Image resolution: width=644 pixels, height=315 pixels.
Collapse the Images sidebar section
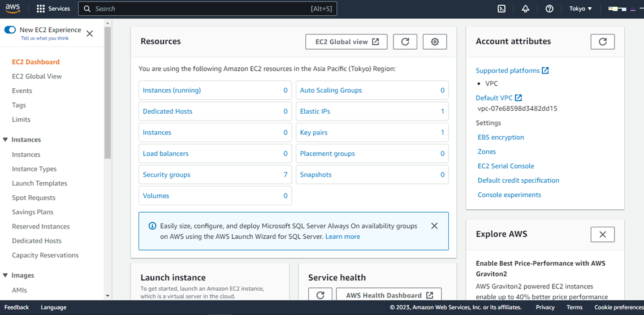pos(5,275)
